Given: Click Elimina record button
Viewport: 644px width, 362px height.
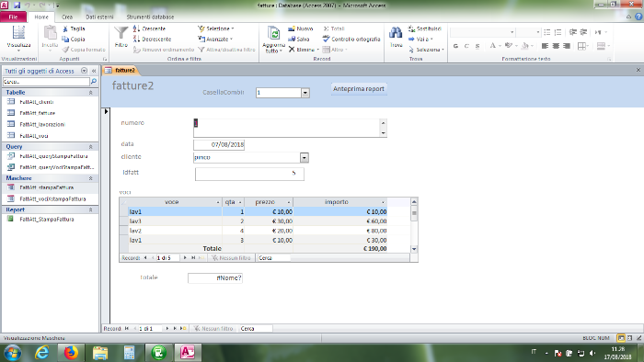Looking at the screenshot, I should [304, 50].
